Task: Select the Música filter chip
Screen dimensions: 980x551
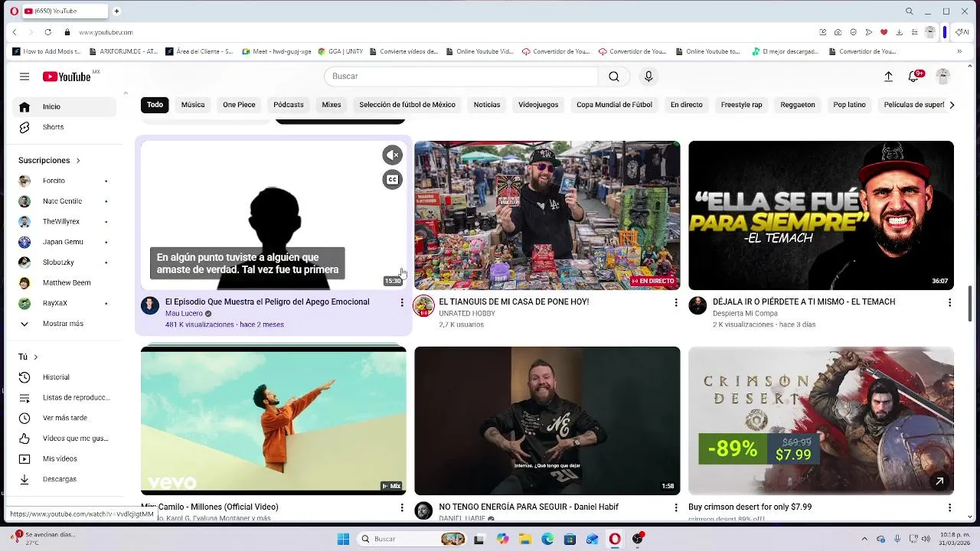Action: click(193, 105)
